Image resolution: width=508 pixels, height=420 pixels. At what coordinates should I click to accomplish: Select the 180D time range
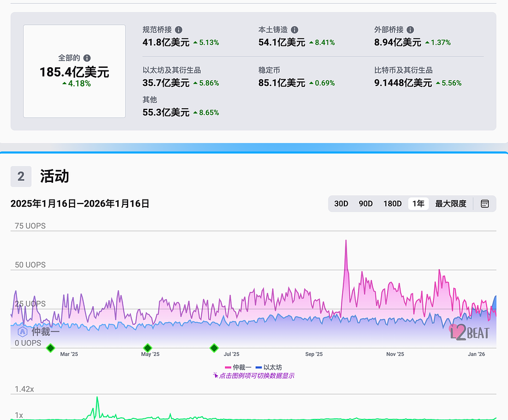(392, 203)
